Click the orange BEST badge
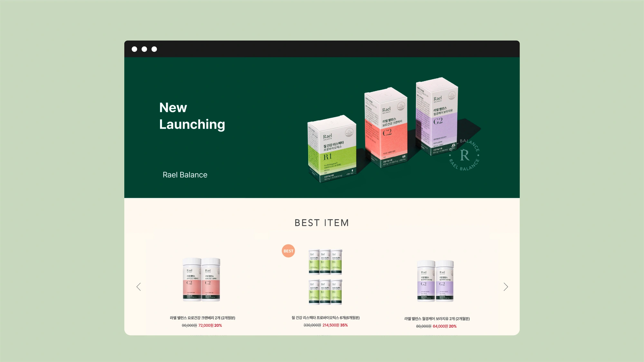The height and width of the screenshot is (362, 644). [288, 251]
